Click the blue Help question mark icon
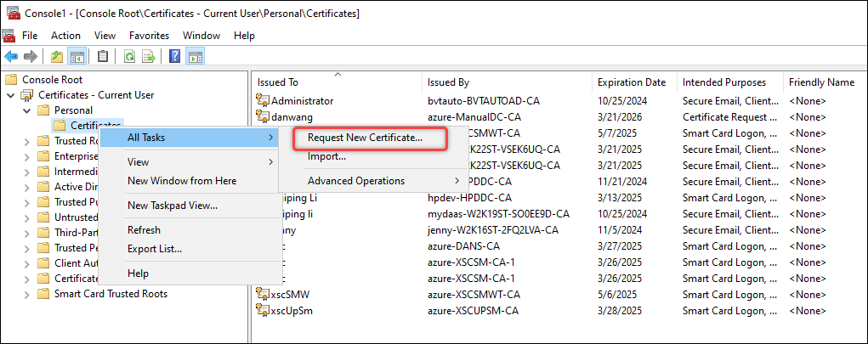The height and width of the screenshot is (344, 868). 174,57
